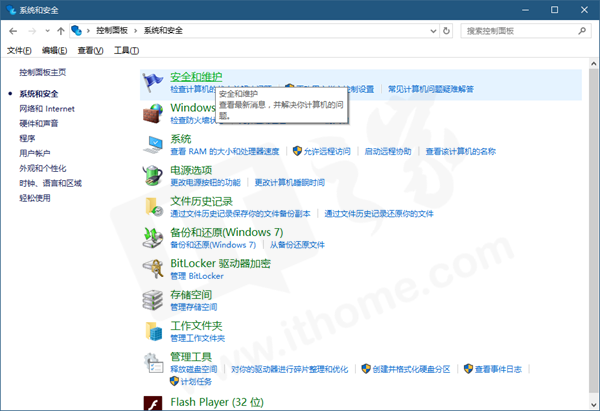
Task: Open the 查看事件日志 link
Action: (x=498, y=369)
